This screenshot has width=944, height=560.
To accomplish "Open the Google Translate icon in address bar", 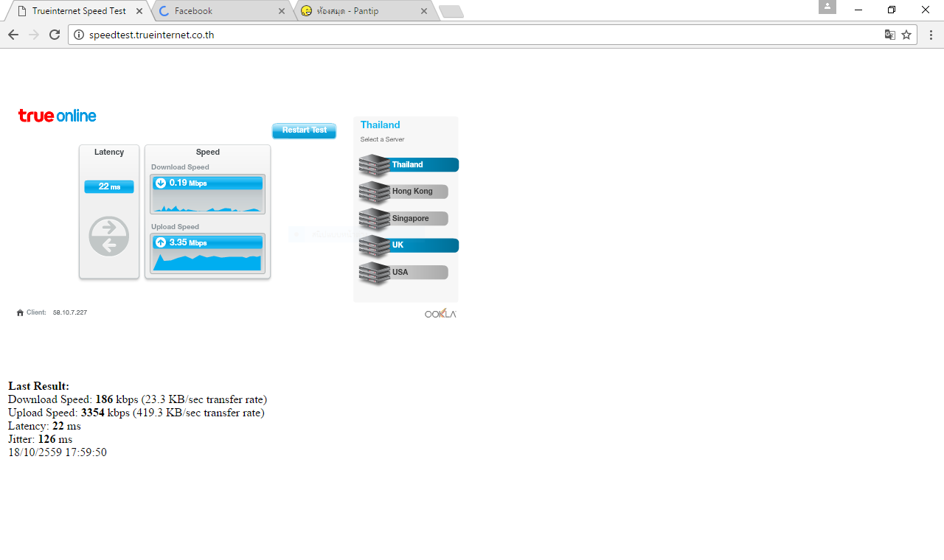I will coord(890,35).
